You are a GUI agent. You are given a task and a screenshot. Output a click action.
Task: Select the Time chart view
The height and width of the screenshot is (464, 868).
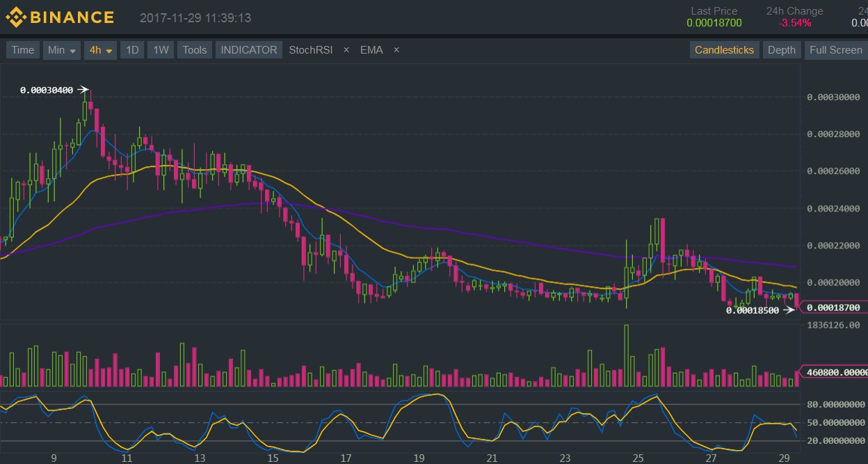point(22,50)
